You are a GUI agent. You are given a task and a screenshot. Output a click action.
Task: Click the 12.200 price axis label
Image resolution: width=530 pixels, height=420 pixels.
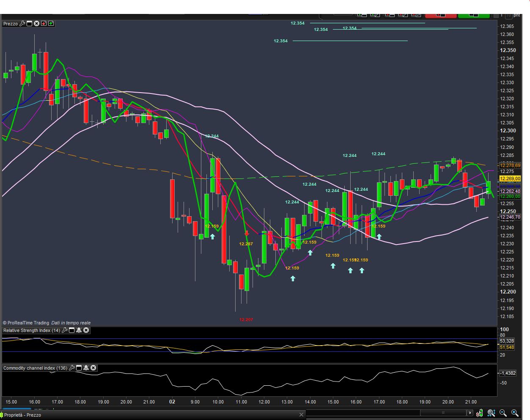click(508, 292)
